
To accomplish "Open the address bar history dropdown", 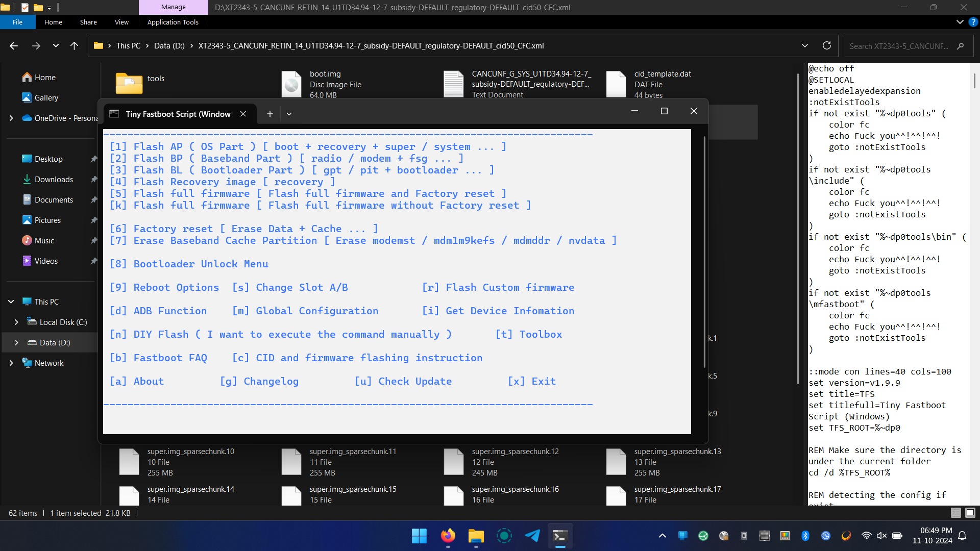I will [x=805, y=45].
